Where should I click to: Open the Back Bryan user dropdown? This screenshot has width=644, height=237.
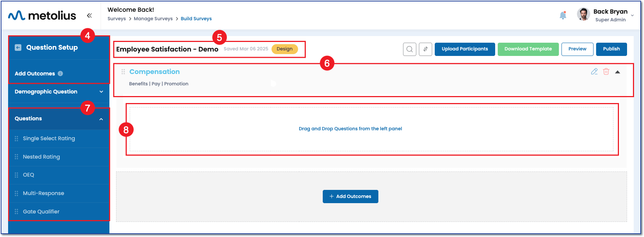632,15
